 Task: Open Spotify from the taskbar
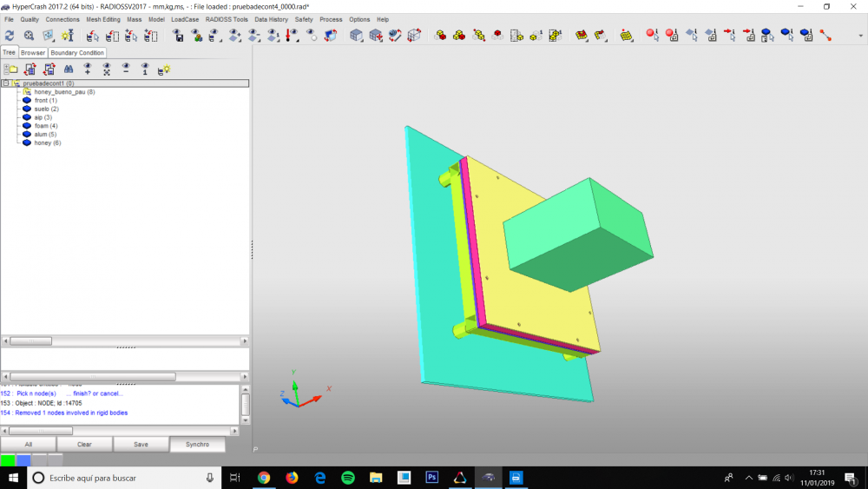click(x=348, y=478)
